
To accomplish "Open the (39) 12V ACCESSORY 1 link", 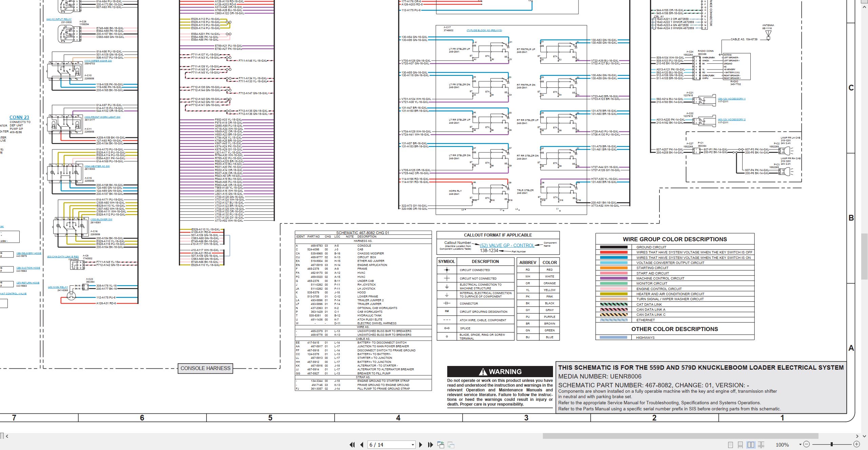I will point(732,99).
